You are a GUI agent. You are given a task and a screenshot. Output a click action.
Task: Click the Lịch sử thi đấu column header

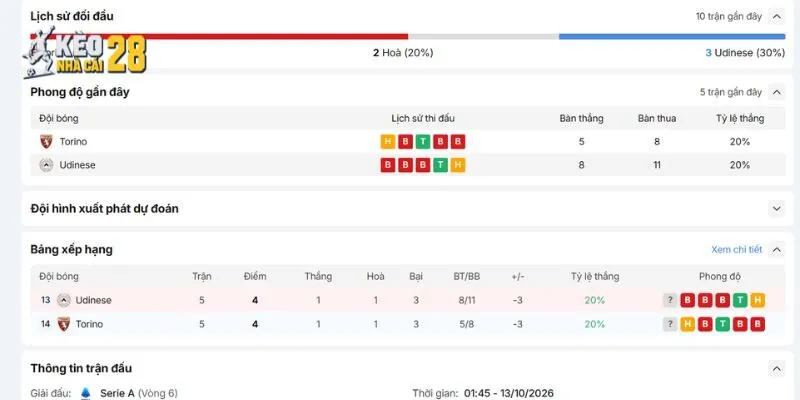click(x=423, y=118)
